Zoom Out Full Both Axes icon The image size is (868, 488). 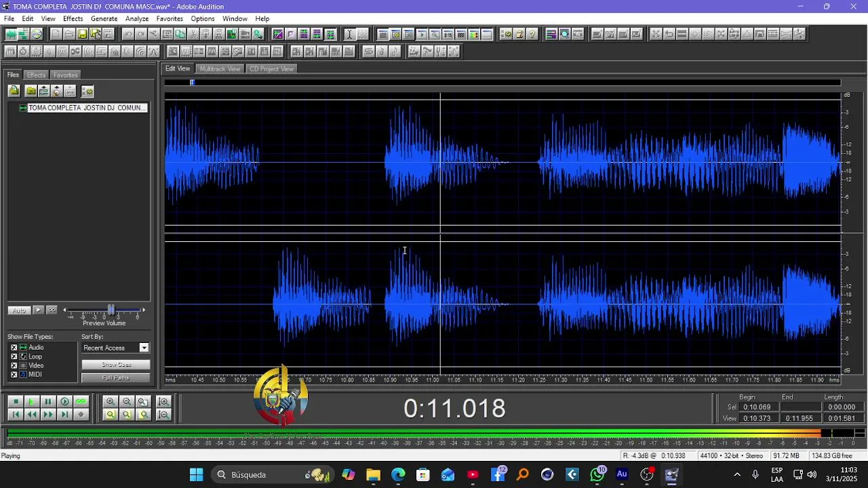coord(143,401)
